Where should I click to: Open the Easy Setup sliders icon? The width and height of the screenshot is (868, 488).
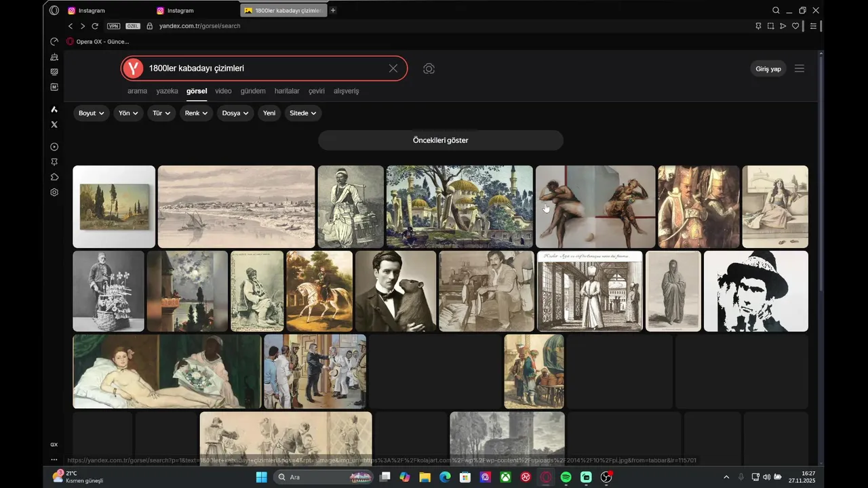click(x=813, y=26)
